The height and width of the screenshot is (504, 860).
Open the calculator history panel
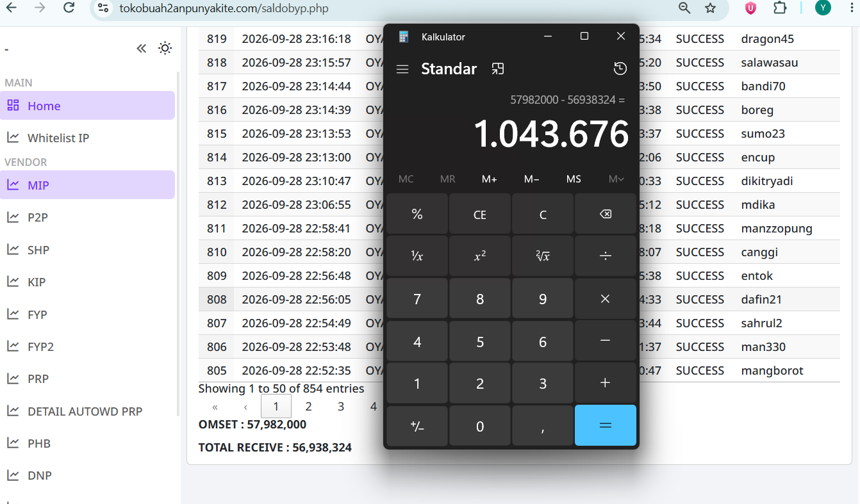tap(620, 69)
